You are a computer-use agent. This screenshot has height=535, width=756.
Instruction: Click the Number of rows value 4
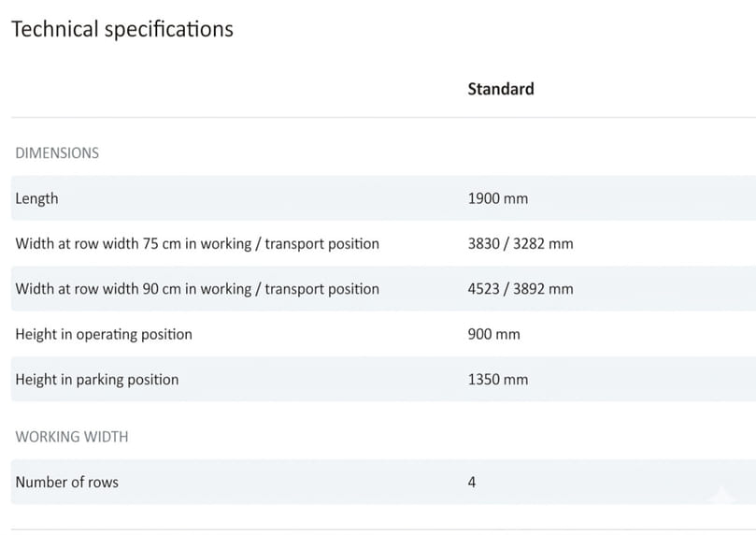(x=472, y=483)
